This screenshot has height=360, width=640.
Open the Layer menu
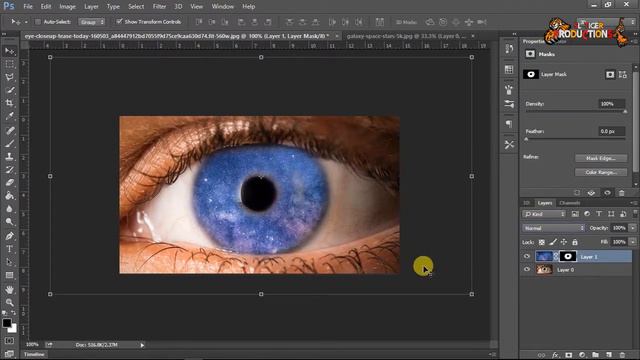pyautogui.click(x=91, y=7)
